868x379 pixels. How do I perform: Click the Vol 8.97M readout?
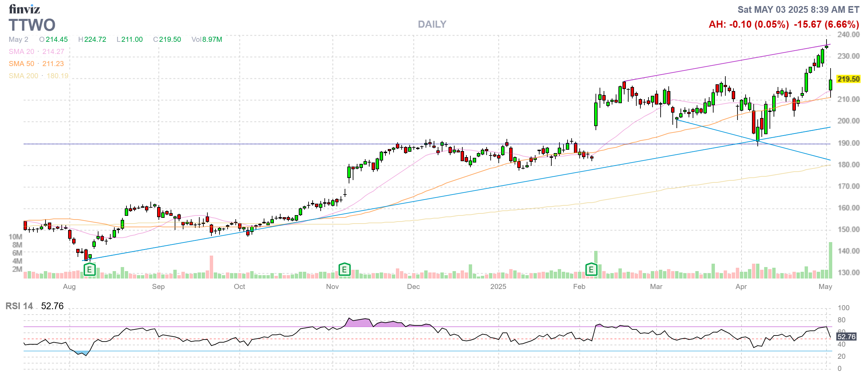[207, 39]
